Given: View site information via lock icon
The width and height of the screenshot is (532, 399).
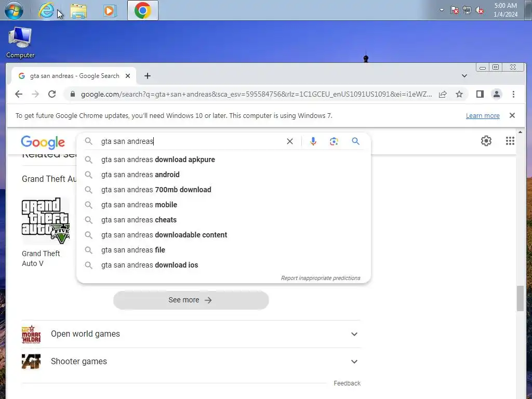Looking at the screenshot, I should pos(72,95).
